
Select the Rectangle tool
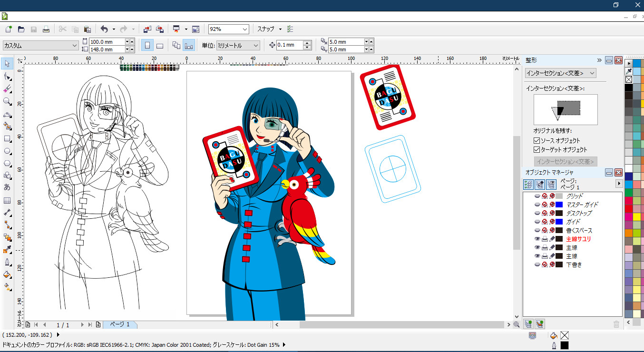(7, 139)
